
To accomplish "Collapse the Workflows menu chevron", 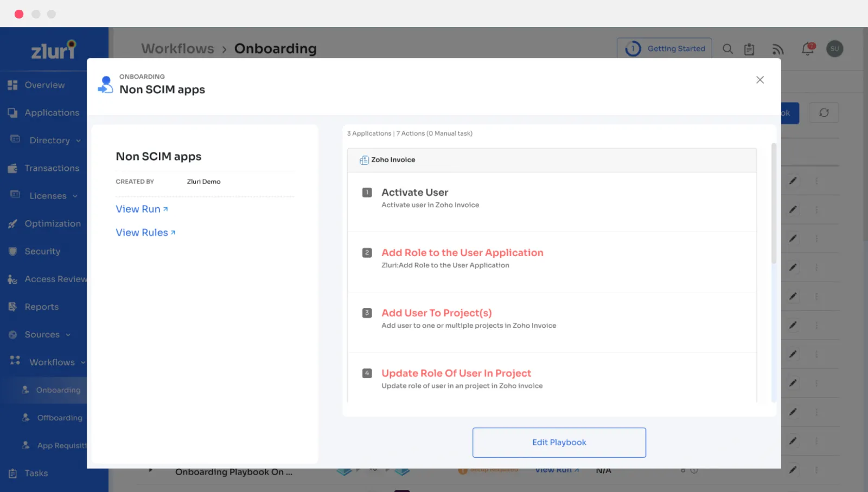I will point(82,362).
